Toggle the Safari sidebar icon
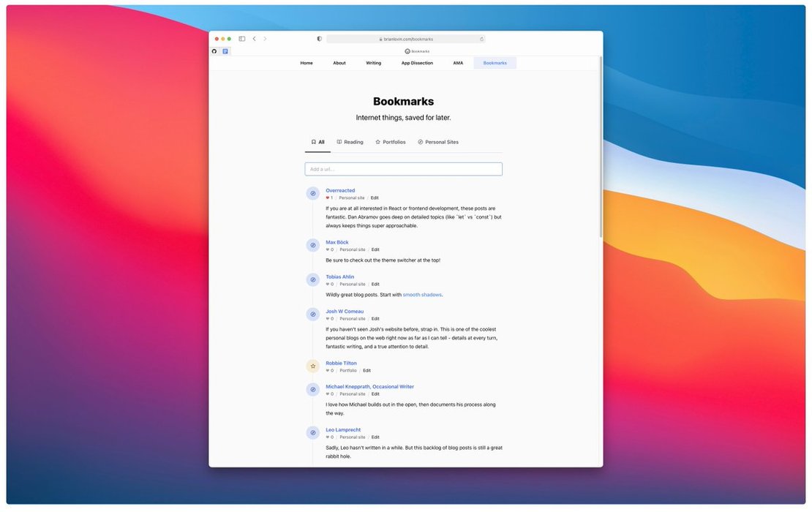Image resolution: width=812 pixels, height=512 pixels. [x=242, y=39]
